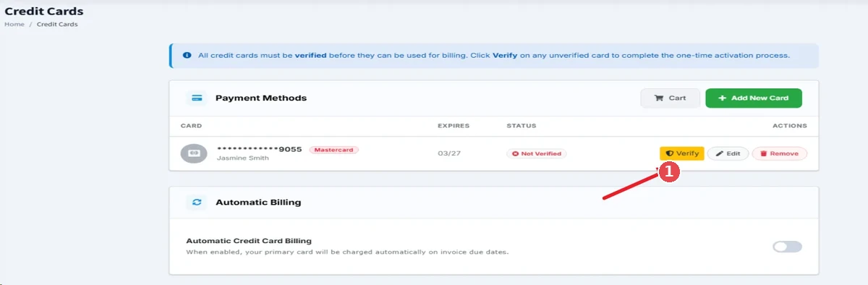Click the Not Verified status badge
This screenshot has width=868, height=285.
click(537, 153)
